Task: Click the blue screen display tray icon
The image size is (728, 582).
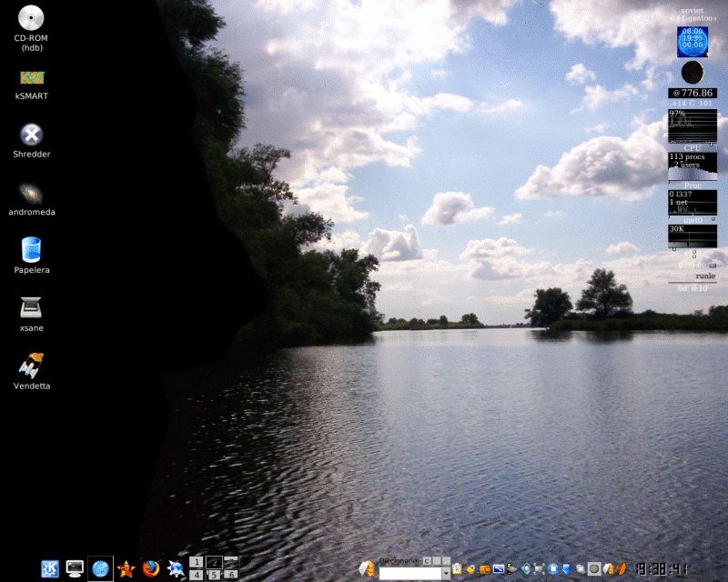Action: [499, 569]
